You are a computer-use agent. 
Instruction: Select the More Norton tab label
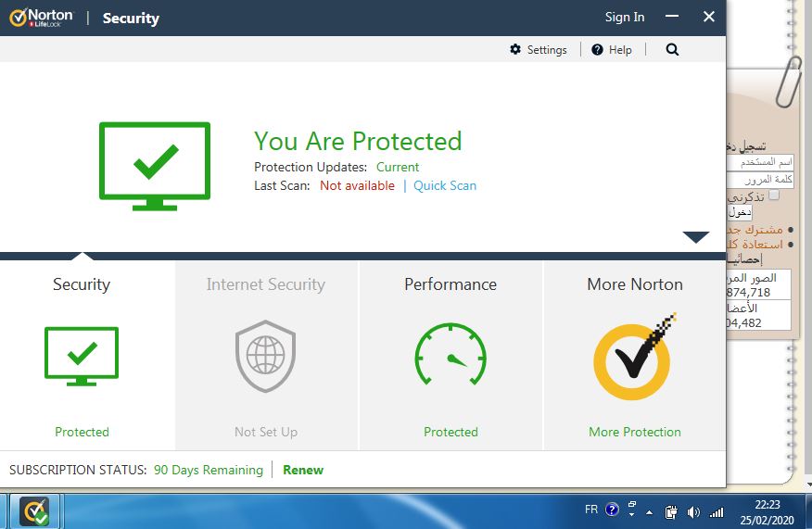tap(635, 284)
